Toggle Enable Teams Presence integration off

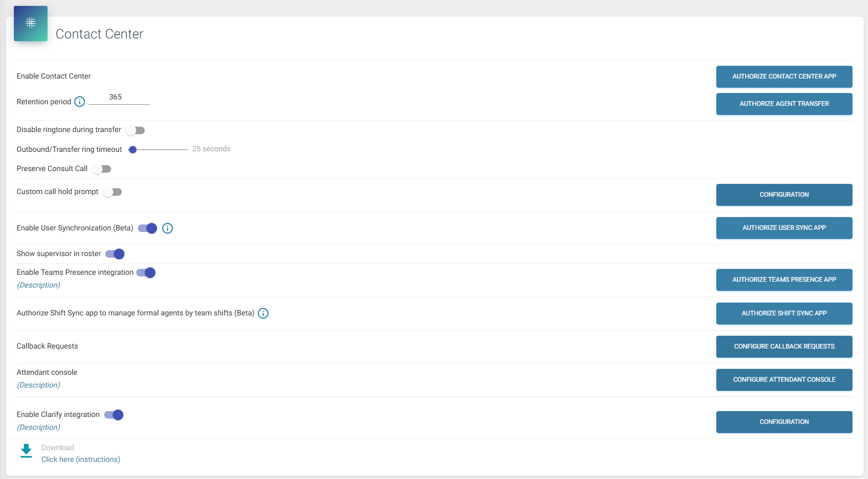click(146, 273)
